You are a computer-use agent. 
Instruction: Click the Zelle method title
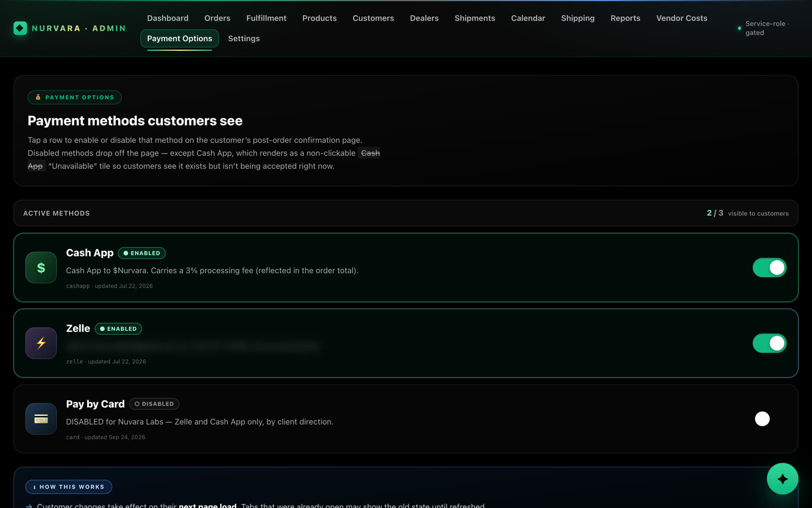point(78,329)
